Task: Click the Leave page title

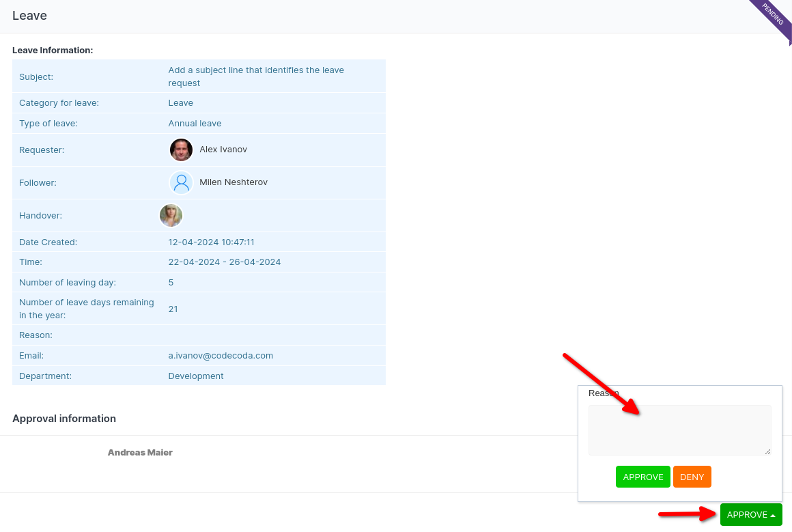Action: pyautogui.click(x=29, y=16)
